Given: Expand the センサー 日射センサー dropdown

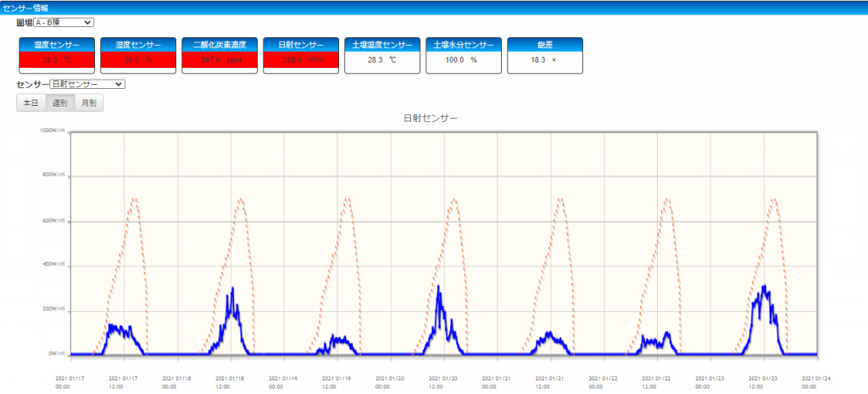Looking at the screenshot, I should point(87,84).
